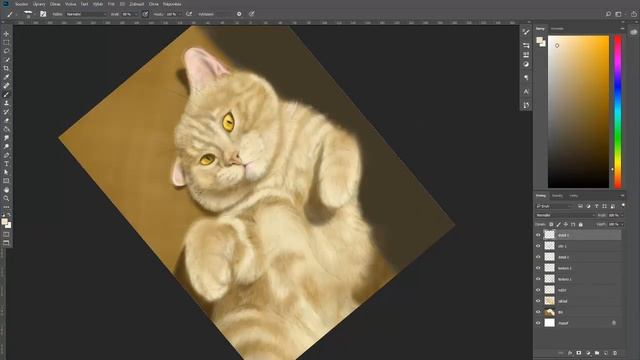Select the Lasso tool
Image resolution: width=640 pixels, height=360 pixels.
tap(6, 51)
